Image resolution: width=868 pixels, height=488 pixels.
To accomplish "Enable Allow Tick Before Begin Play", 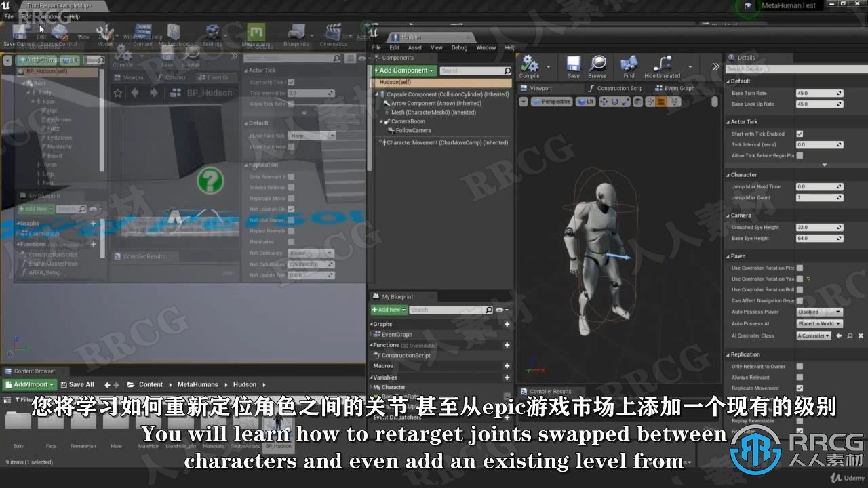I will (x=800, y=156).
